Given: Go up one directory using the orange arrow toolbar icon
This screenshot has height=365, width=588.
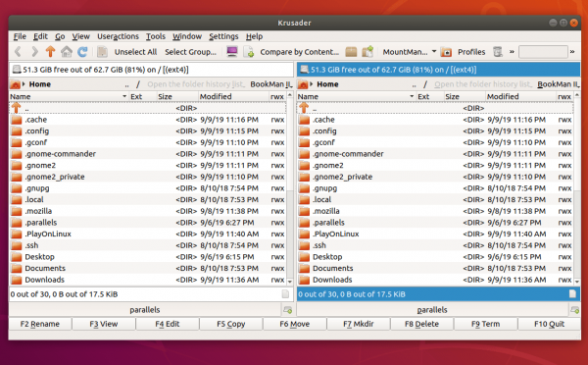Looking at the screenshot, I should click(x=50, y=51).
